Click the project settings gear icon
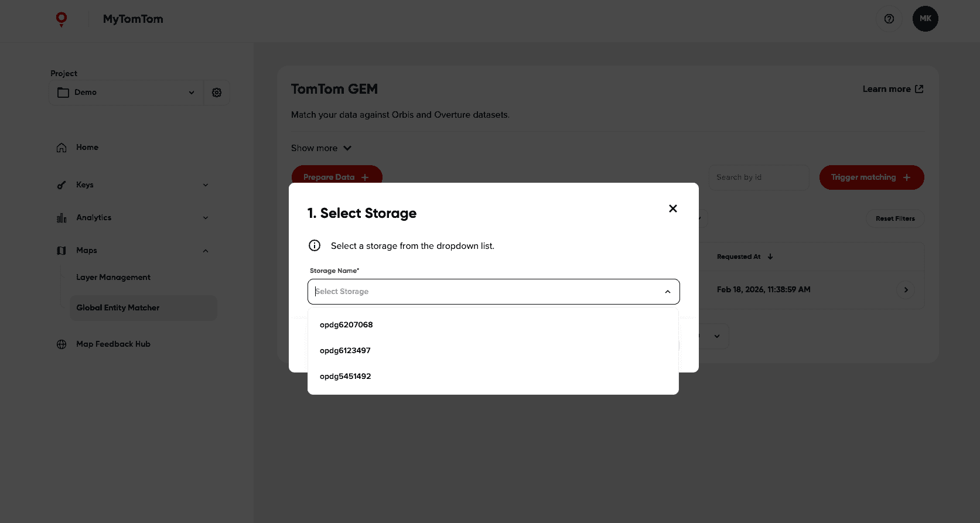The image size is (980, 523). [217, 93]
